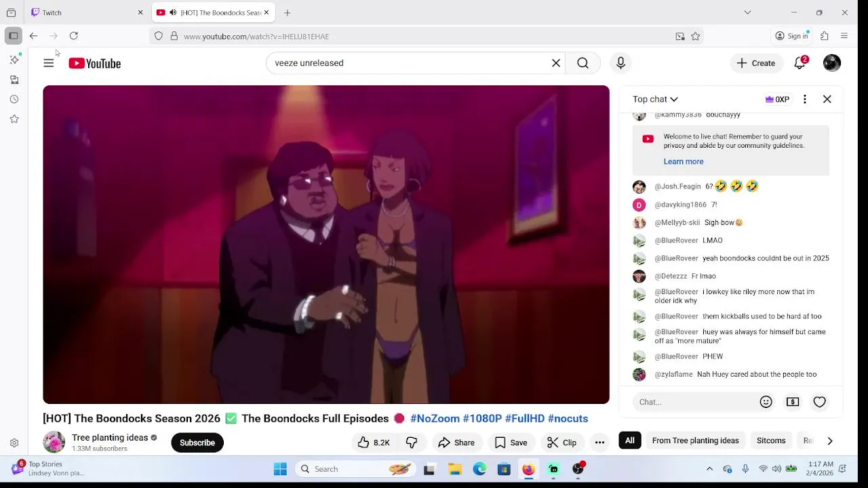Mute the Boondocks tab audio icon

(173, 12)
